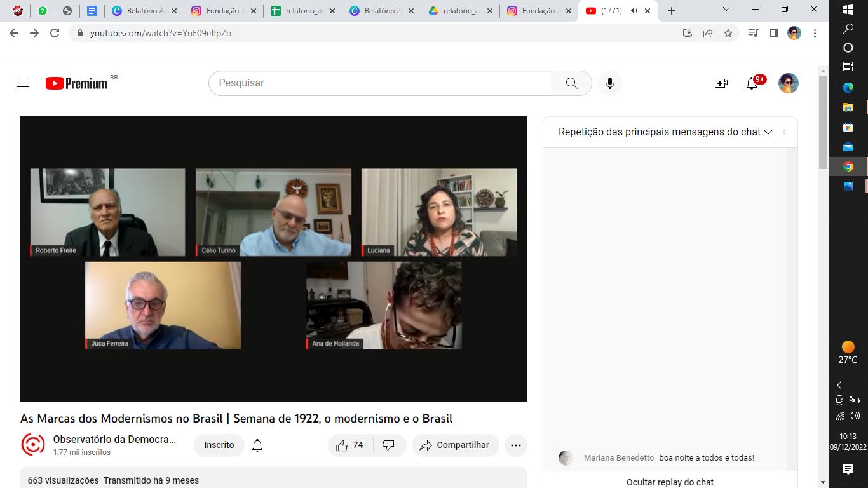Open Observatório da Democracia channel name link
Image resolution: width=868 pixels, height=488 pixels.
(114, 439)
